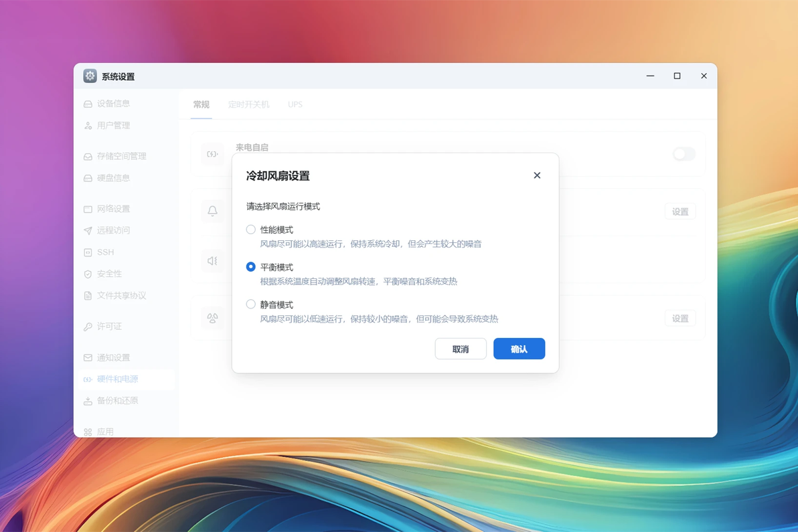Click the 通知设置 envelope icon

(x=88, y=357)
